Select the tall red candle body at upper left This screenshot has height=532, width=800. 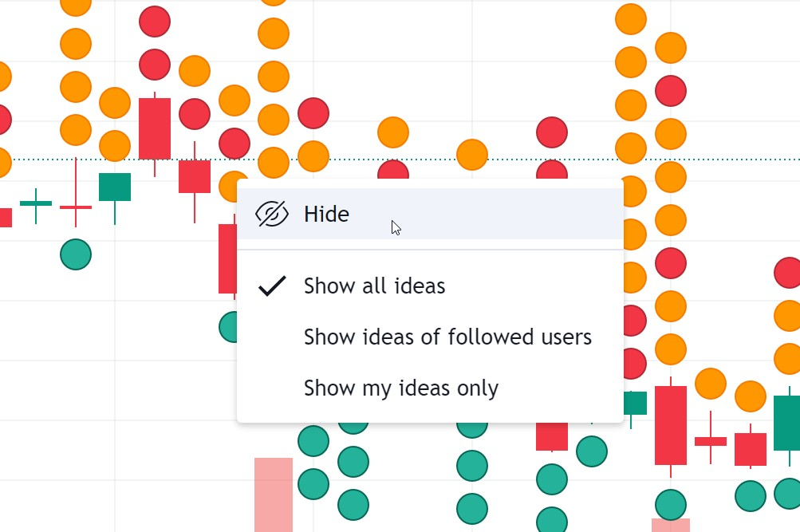155,128
